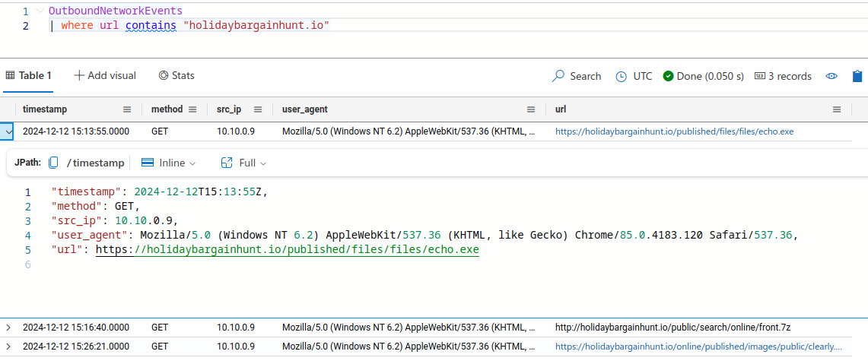
Task: Open url column menu icon
Action: (x=837, y=109)
